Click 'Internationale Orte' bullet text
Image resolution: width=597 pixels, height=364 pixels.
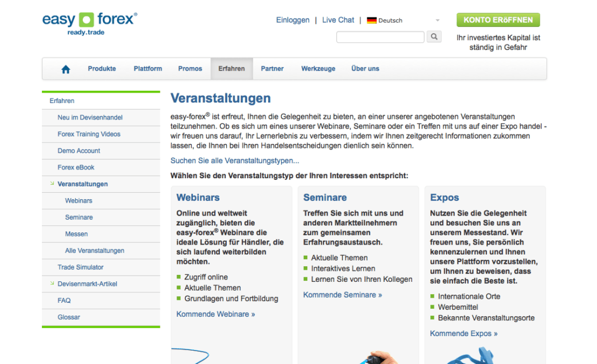pos(469,296)
